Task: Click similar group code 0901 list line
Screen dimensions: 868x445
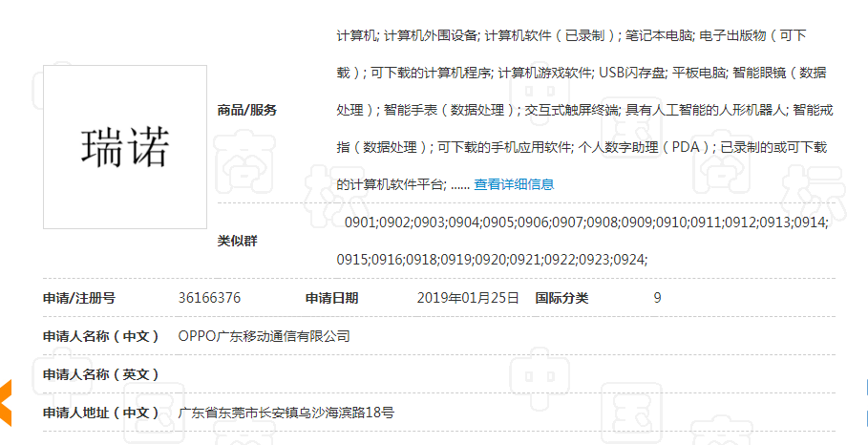Action: [585, 222]
